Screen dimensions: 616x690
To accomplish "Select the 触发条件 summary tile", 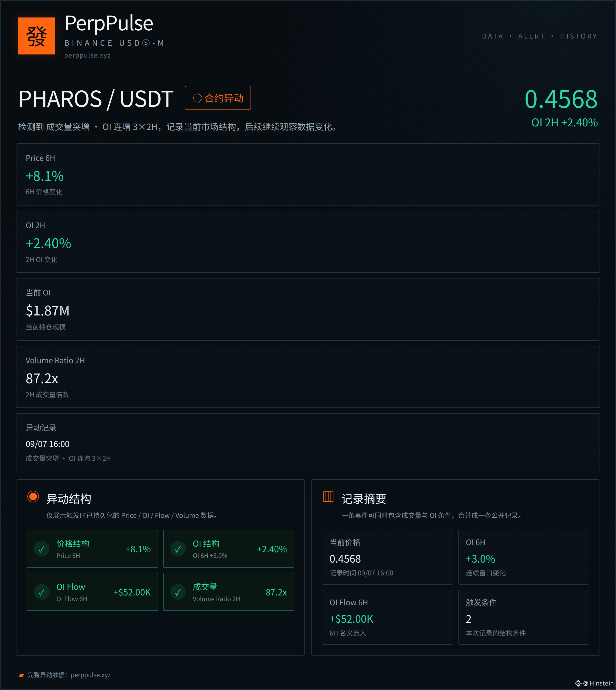I will [524, 617].
